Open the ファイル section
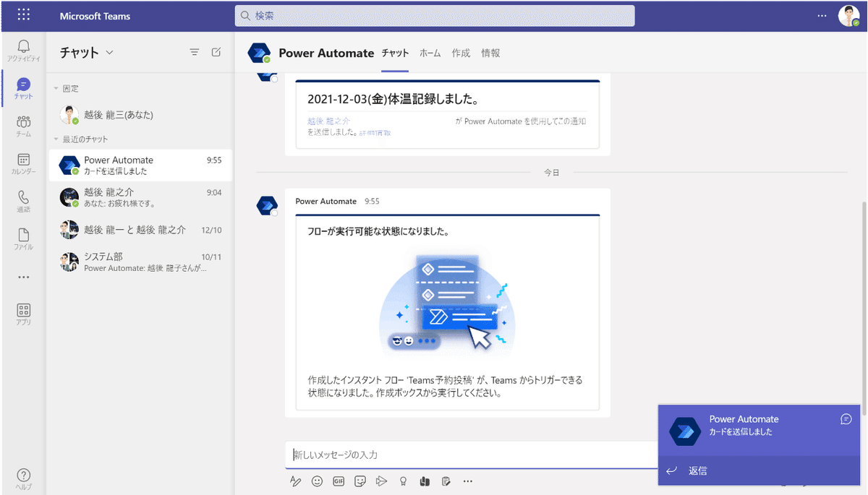Screen dimensions: 868x495 pos(23,238)
